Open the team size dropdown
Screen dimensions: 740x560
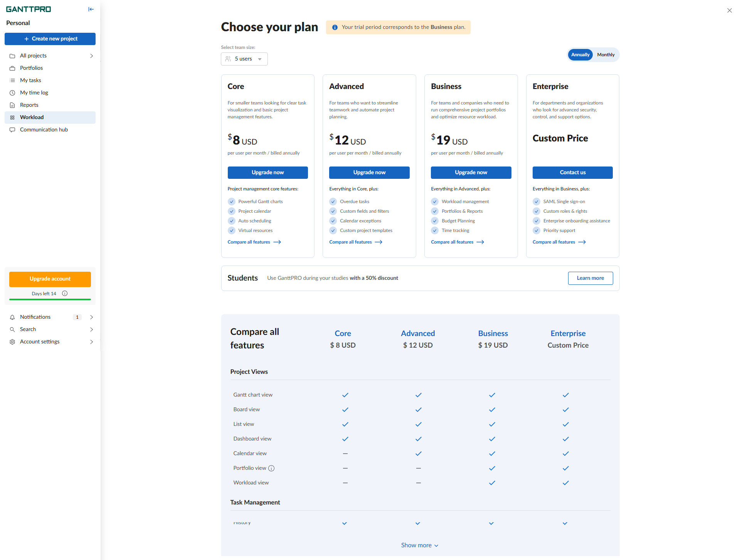point(244,59)
